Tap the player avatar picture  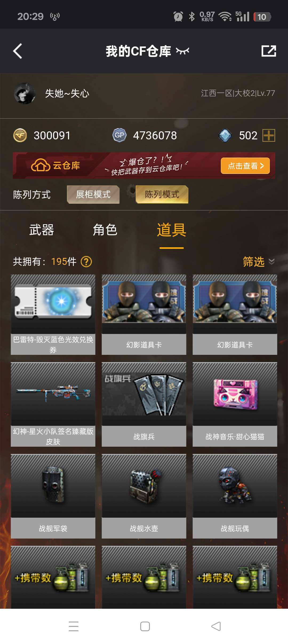coord(25,93)
